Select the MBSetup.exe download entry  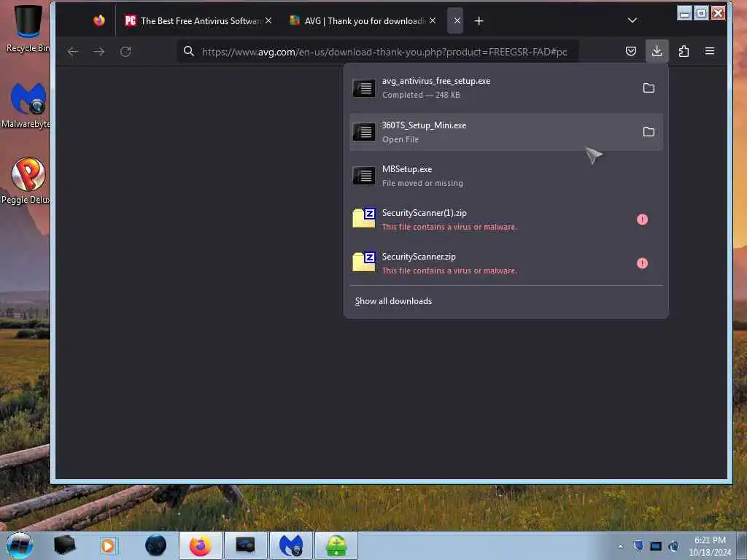pos(506,176)
